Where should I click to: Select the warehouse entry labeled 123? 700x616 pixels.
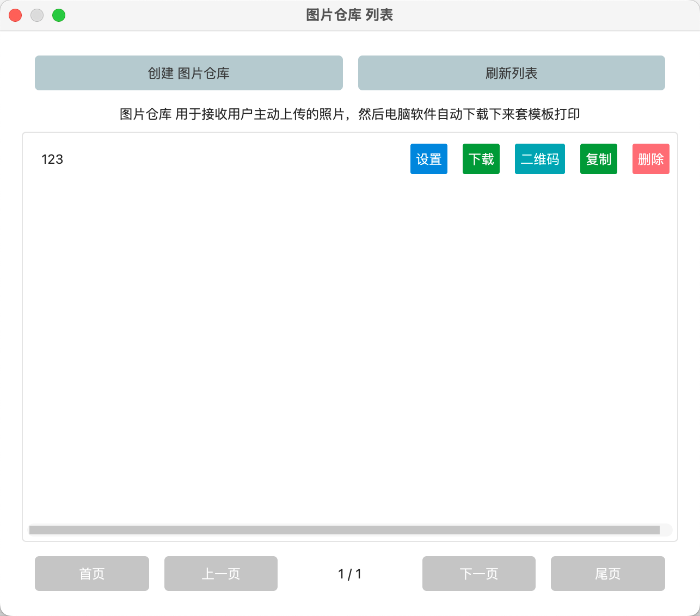[52, 159]
